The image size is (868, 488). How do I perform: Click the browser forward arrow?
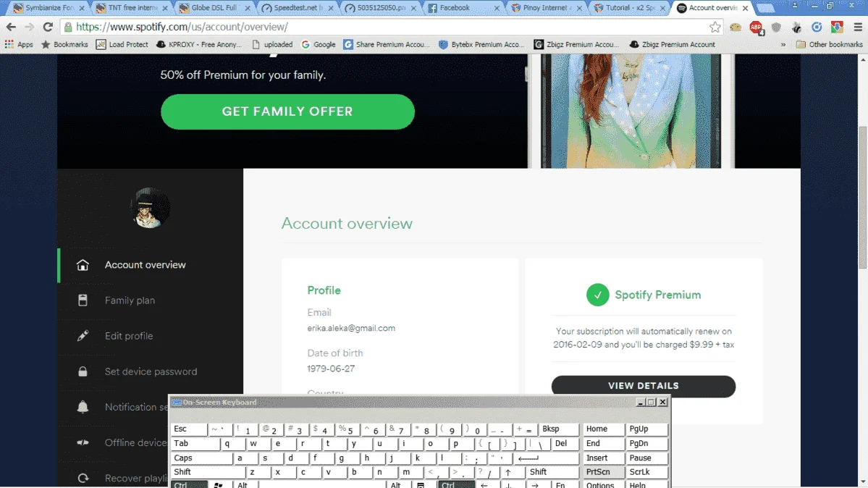[x=30, y=27]
